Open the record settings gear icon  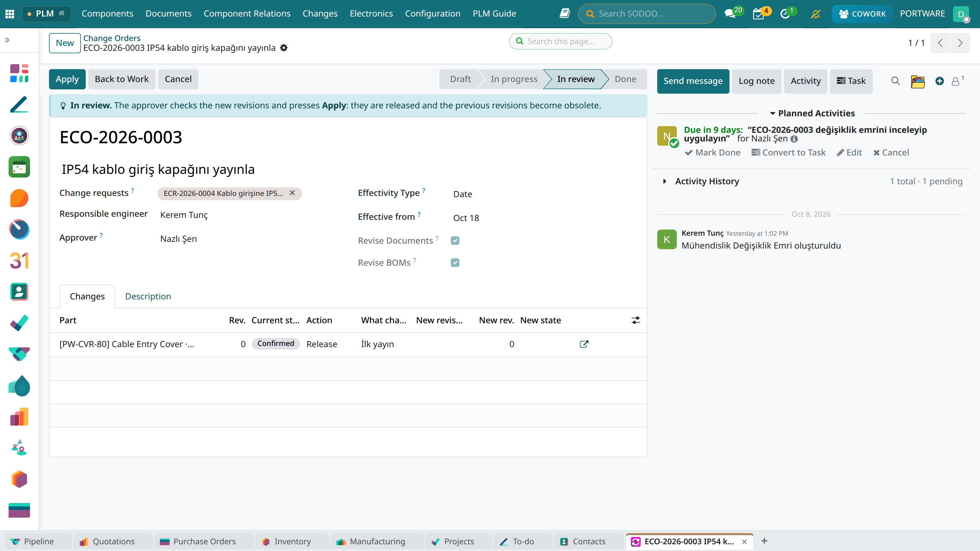[284, 48]
